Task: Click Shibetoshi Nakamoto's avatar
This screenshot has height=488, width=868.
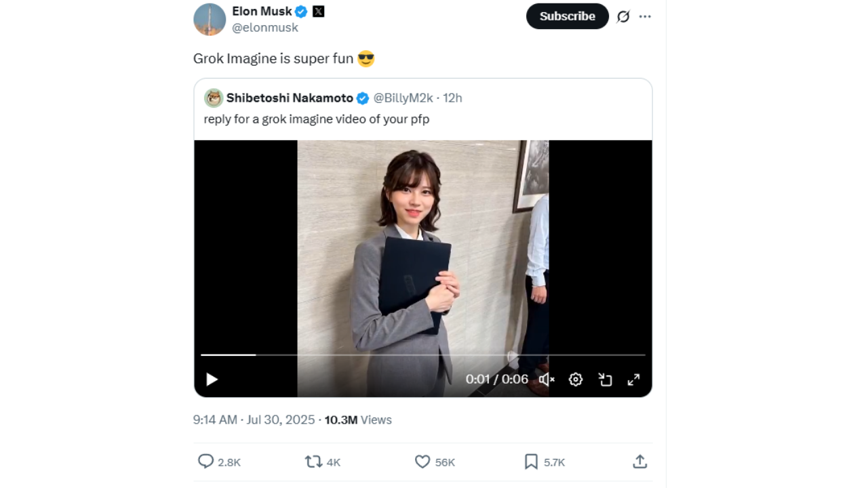Action: point(214,98)
